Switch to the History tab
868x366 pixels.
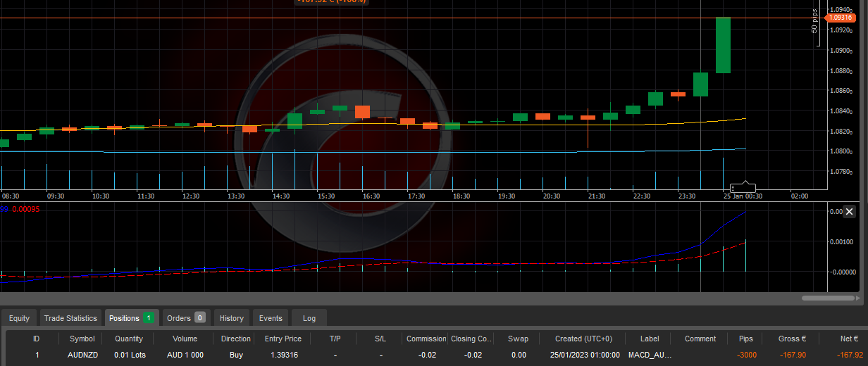tap(232, 318)
